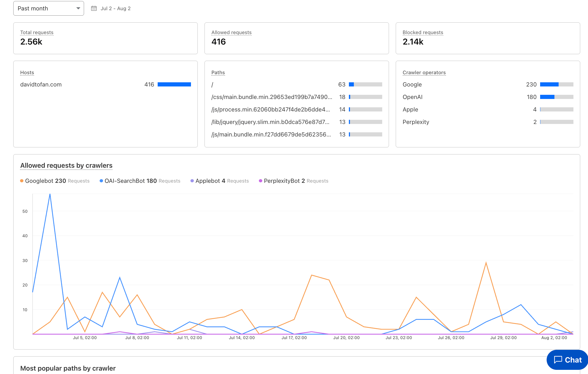Screen dimensions: 588x374
Task: Click the chat bubble icon in Chat button
Action: 558,360
